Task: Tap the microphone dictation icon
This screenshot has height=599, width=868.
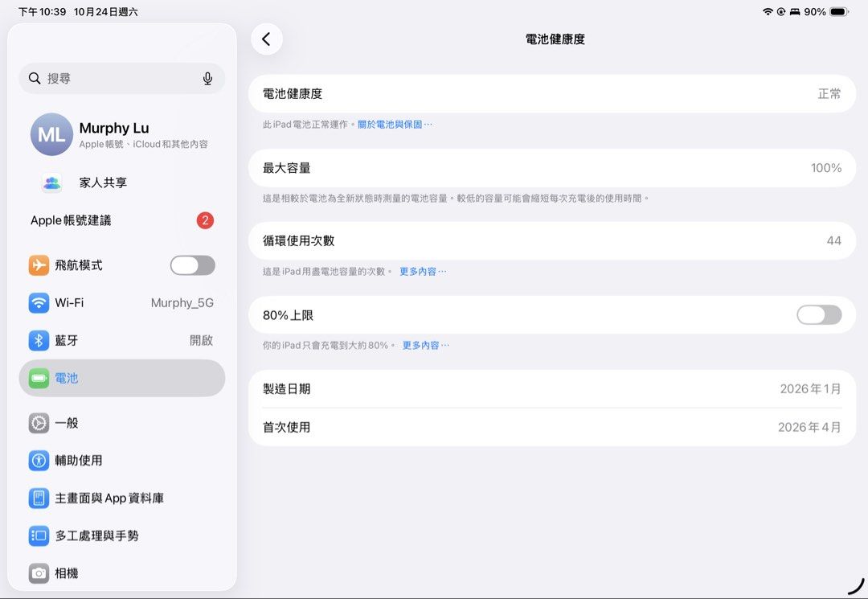Action: (207, 79)
